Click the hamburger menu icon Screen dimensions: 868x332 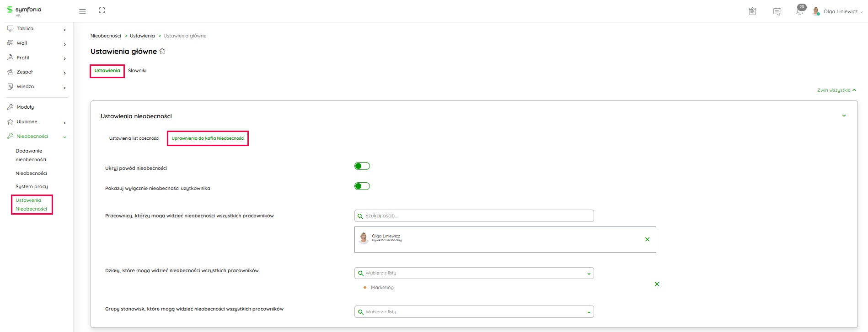click(82, 11)
